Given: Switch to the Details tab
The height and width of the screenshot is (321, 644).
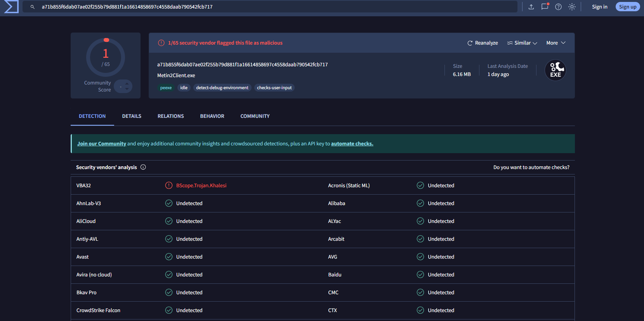Looking at the screenshot, I should (132, 116).
